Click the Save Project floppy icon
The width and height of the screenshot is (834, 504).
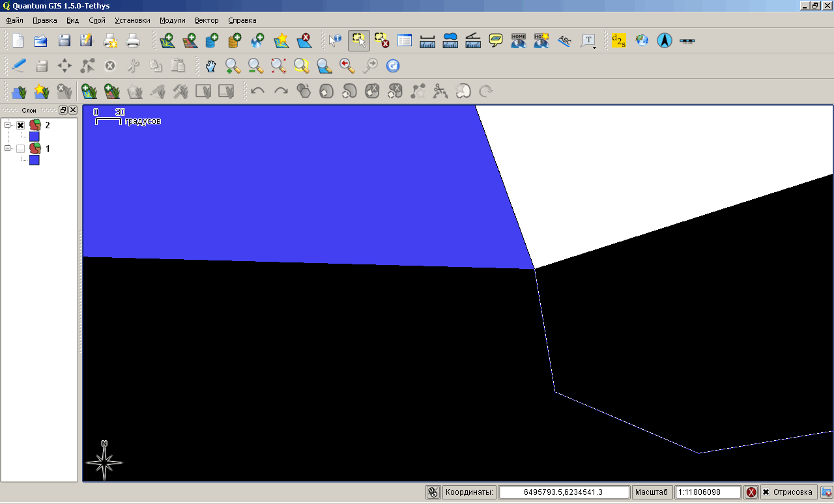click(64, 40)
